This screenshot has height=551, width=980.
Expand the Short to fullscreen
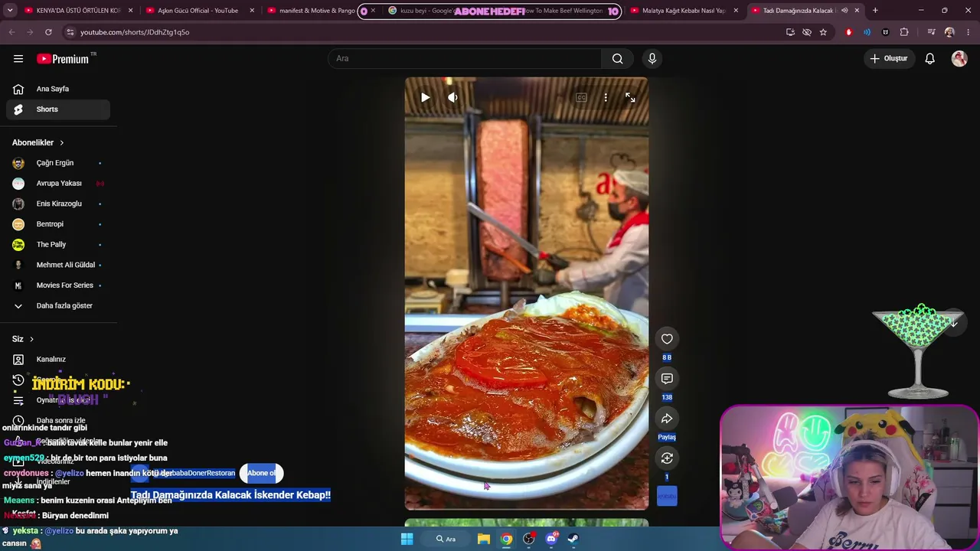point(630,98)
